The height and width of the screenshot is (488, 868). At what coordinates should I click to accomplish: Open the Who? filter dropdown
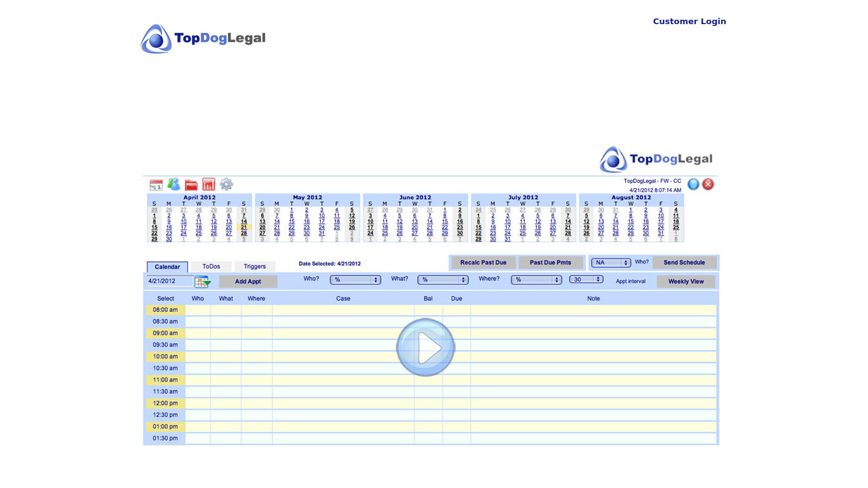coord(355,280)
